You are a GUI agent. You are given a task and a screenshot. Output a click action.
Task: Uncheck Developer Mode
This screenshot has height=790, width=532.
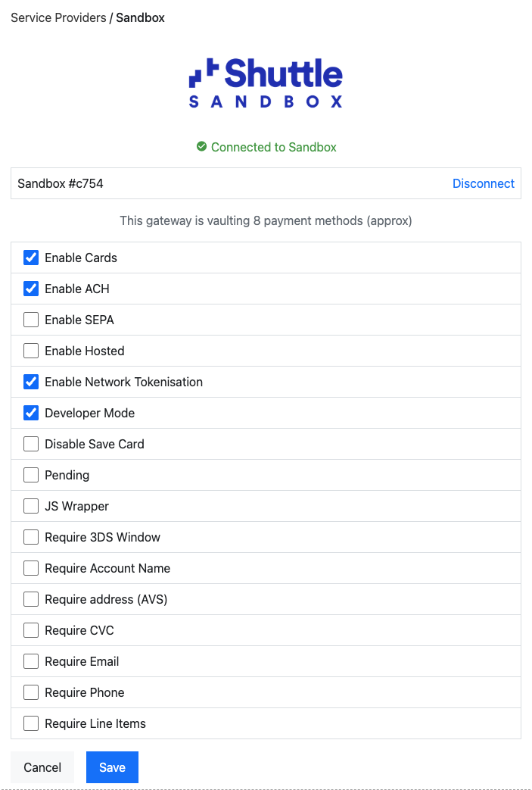tap(31, 413)
